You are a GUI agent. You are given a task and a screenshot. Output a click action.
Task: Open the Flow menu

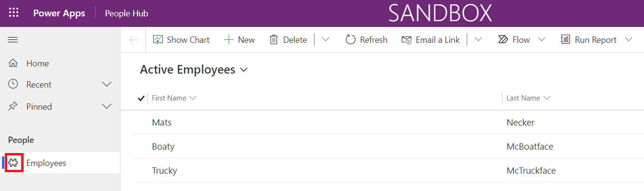tap(522, 40)
